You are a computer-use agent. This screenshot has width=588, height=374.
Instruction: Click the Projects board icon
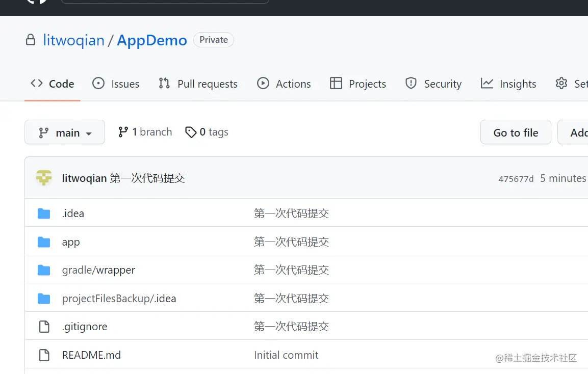tap(336, 84)
